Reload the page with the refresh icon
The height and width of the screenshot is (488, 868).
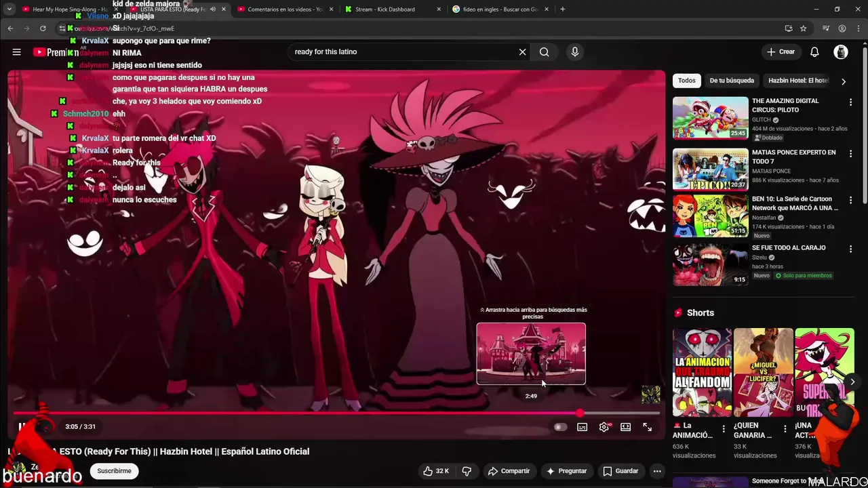click(x=43, y=28)
